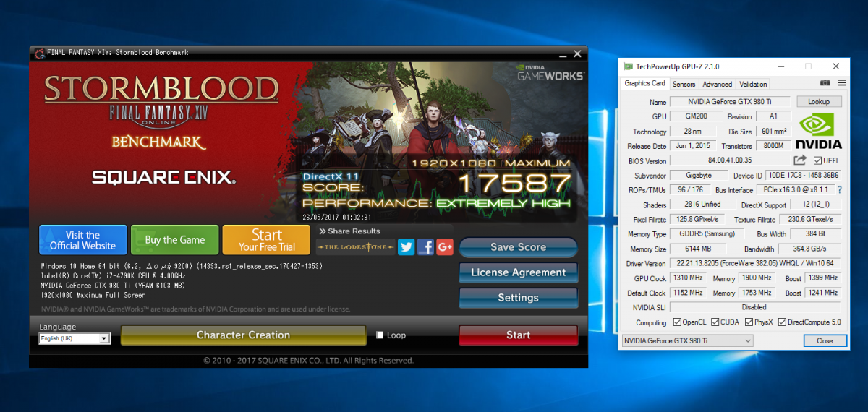
Task: Click Visit the Official Website button
Action: coord(83,240)
